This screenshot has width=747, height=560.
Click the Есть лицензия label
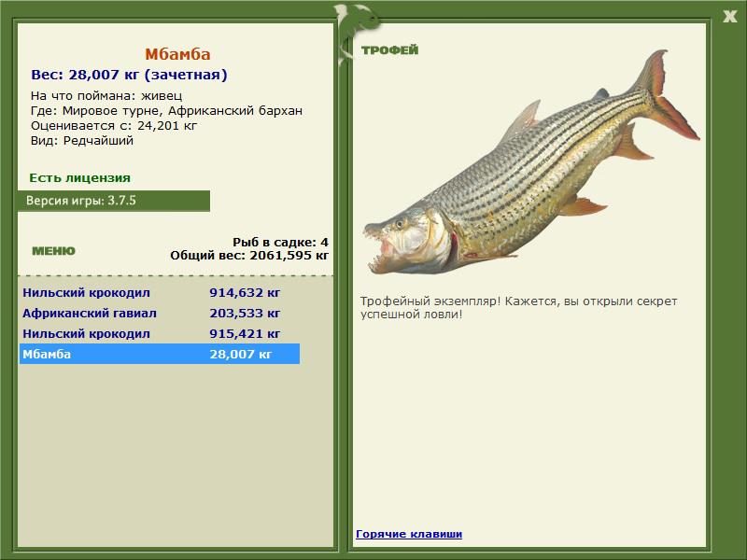[x=80, y=177]
